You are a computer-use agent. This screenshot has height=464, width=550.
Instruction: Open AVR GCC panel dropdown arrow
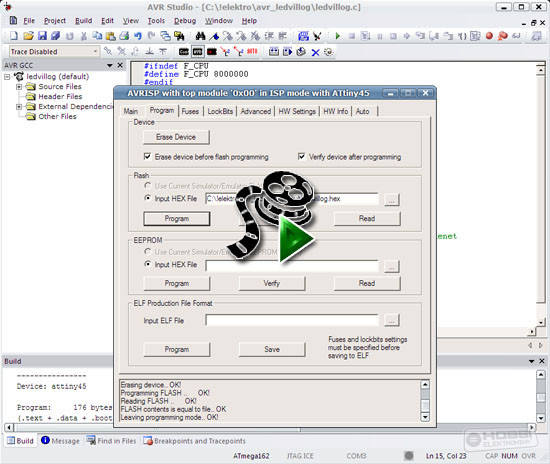point(110,65)
